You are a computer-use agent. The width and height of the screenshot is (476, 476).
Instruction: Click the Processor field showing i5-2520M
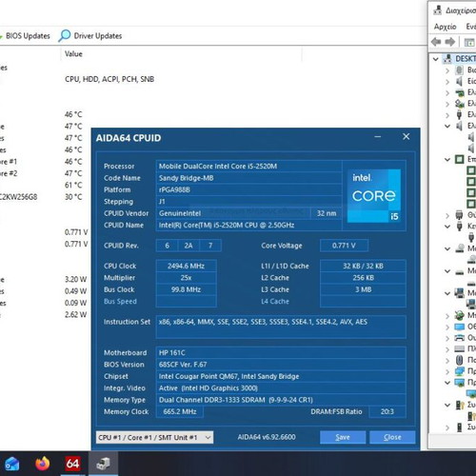coord(248,166)
